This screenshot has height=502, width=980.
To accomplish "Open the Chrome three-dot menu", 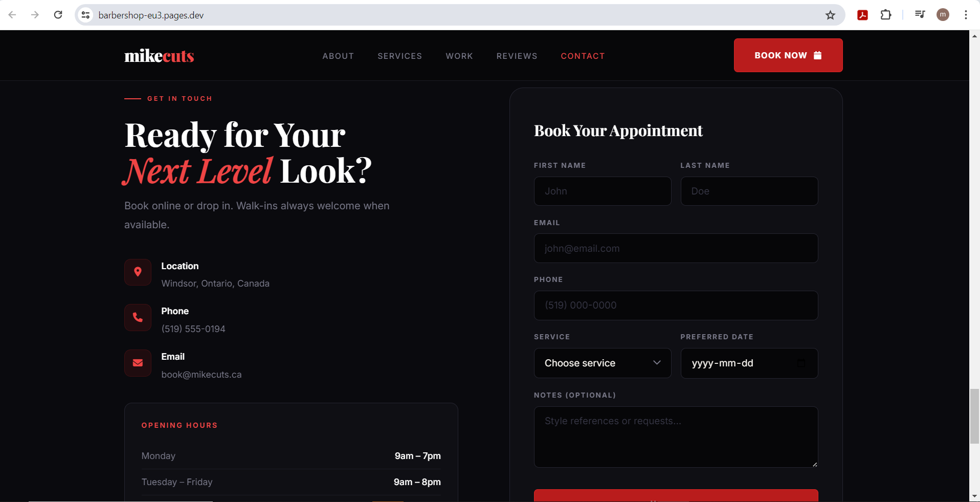I will click(966, 15).
